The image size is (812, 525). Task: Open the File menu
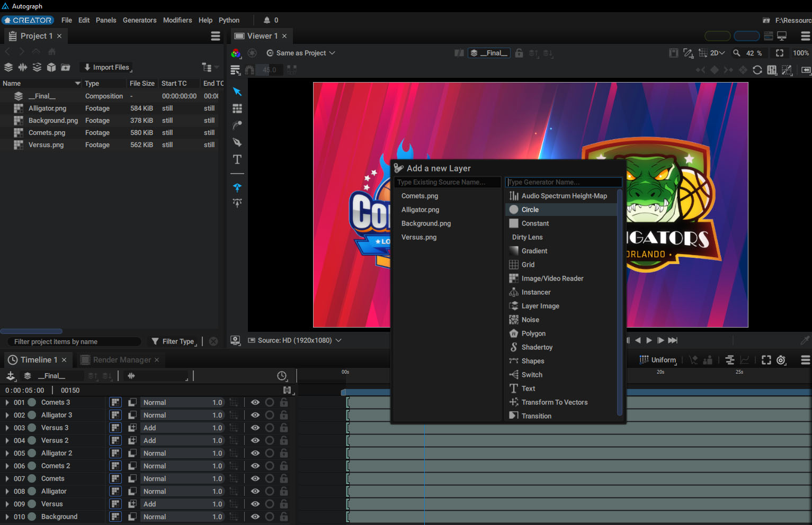[x=67, y=20]
